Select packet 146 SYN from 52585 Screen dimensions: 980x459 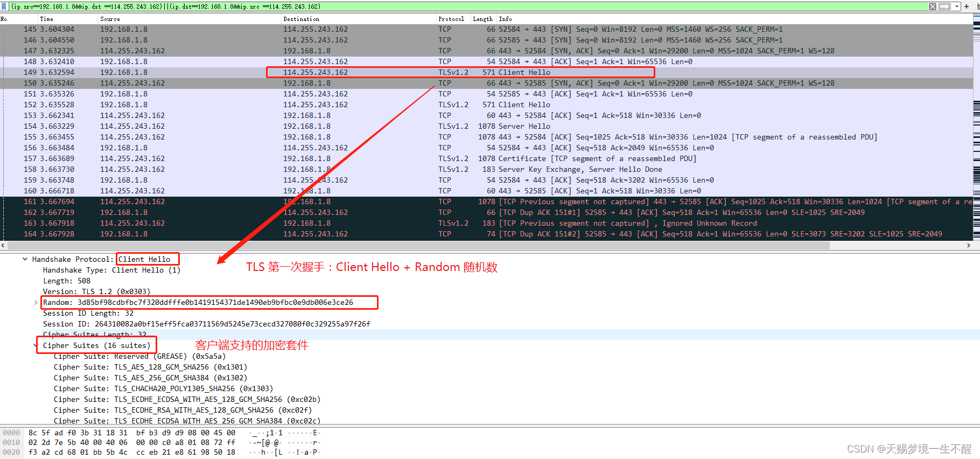point(486,40)
